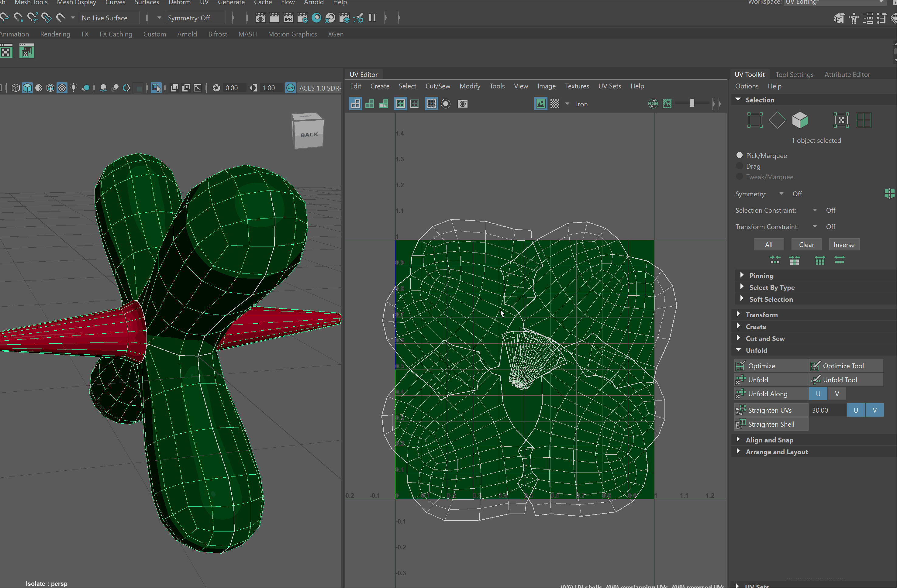Toggle Unfold Along V direction
Screen dimensions: 897x588
click(837, 394)
